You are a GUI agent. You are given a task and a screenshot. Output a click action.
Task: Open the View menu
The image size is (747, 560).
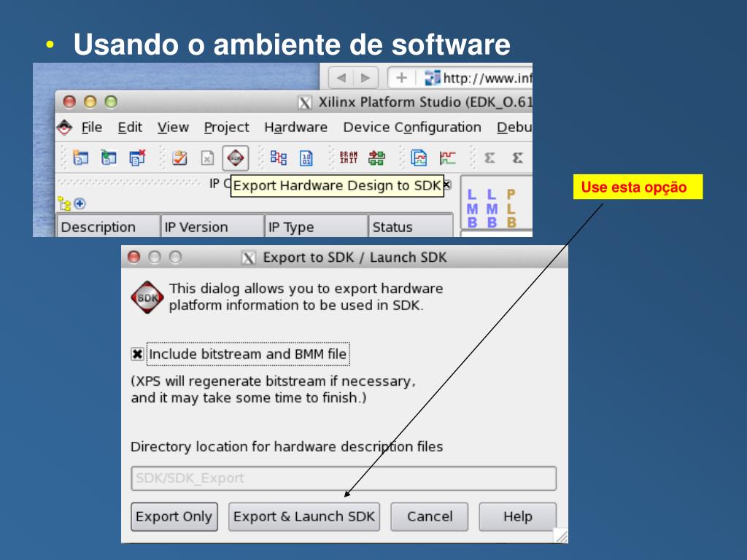pos(173,127)
